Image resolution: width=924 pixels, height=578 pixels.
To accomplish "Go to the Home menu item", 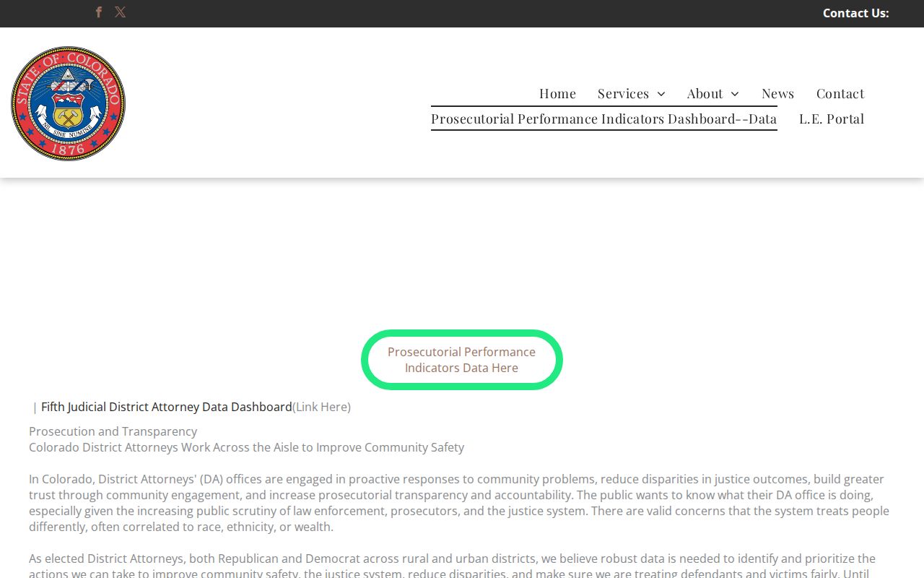I will [557, 93].
